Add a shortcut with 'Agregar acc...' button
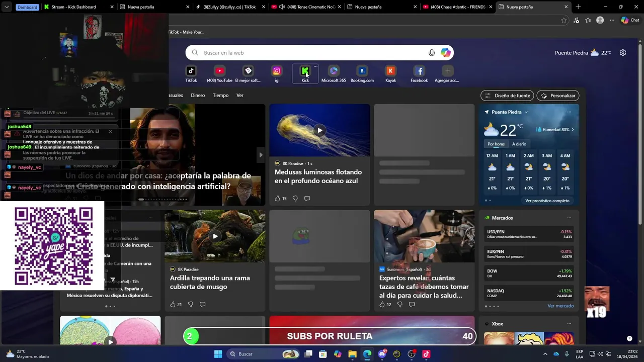644x362 pixels. click(447, 74)
